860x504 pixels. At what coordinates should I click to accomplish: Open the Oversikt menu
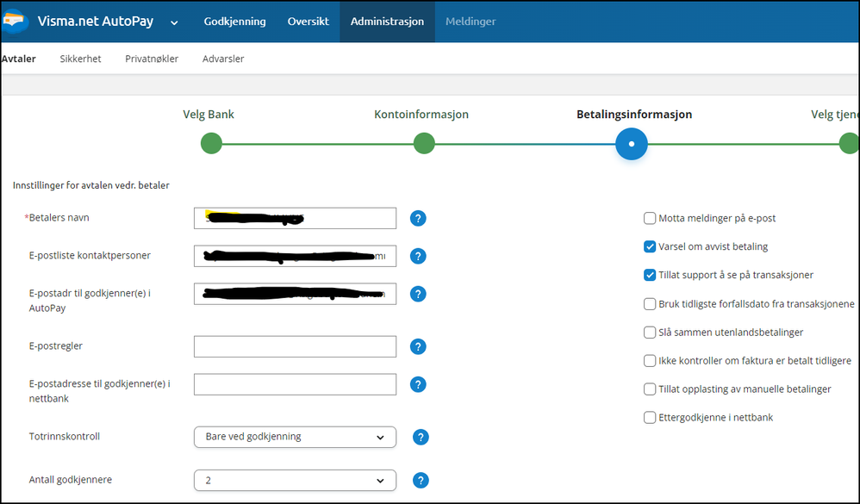[x=308, y=22]
